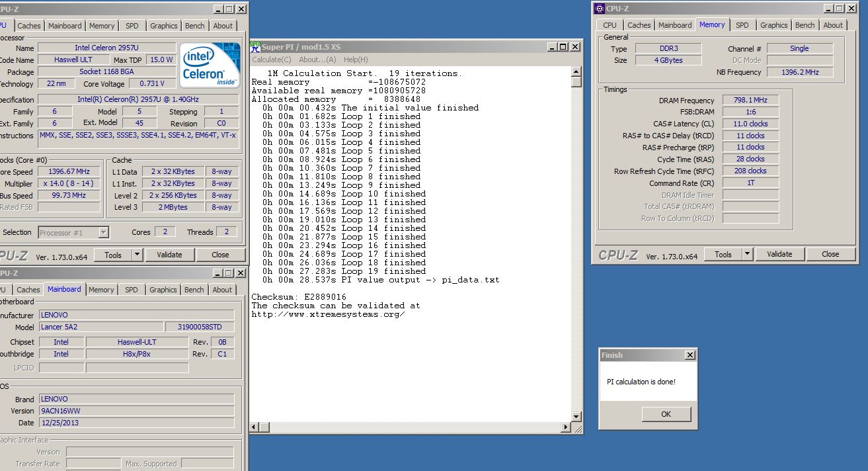Click the CPU-Z Memory window title icon
The image size is (868, 471).
click(599, 9)
